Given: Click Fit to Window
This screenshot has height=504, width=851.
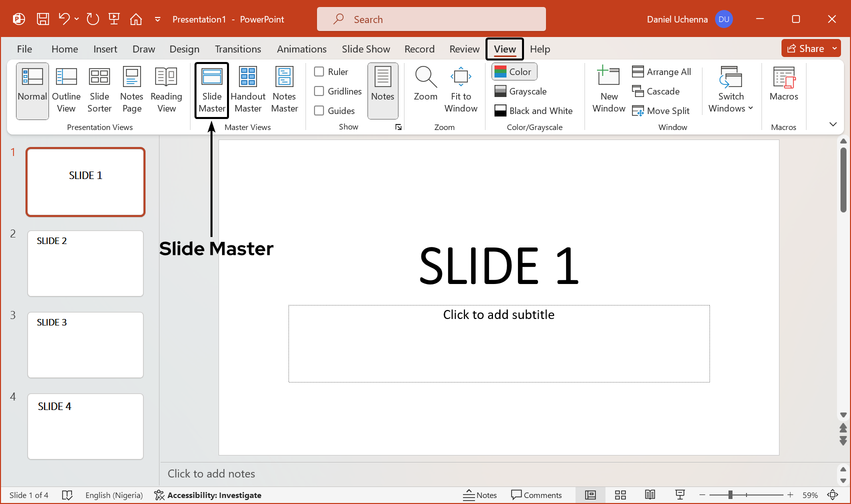Looking at the screenshot, I should pyautogui.click(x=460, y=90).
